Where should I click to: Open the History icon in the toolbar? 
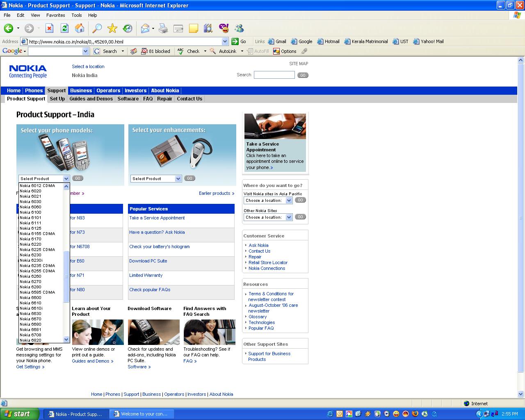click(128, 28)
